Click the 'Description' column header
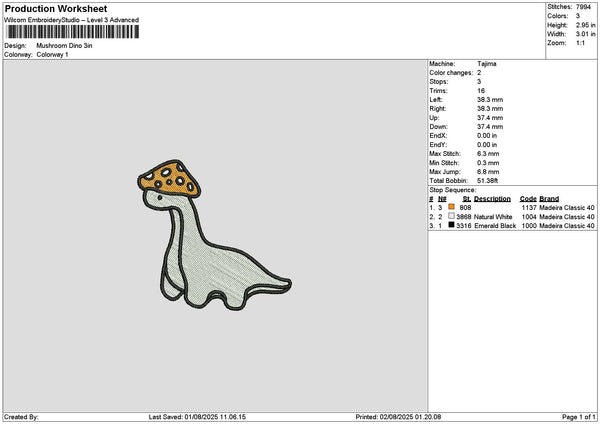 (492, 199)
